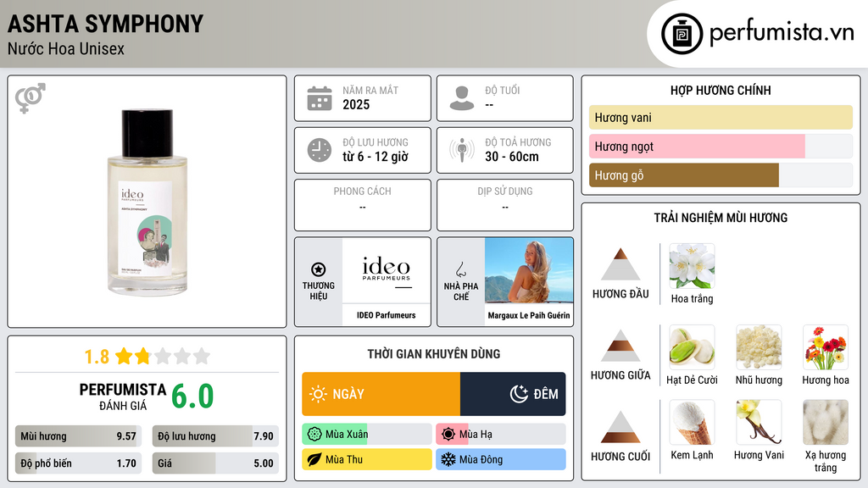The image size is (868, 488).
Task: Click the Hương gỗ accord bar
Action: [721, 175]
